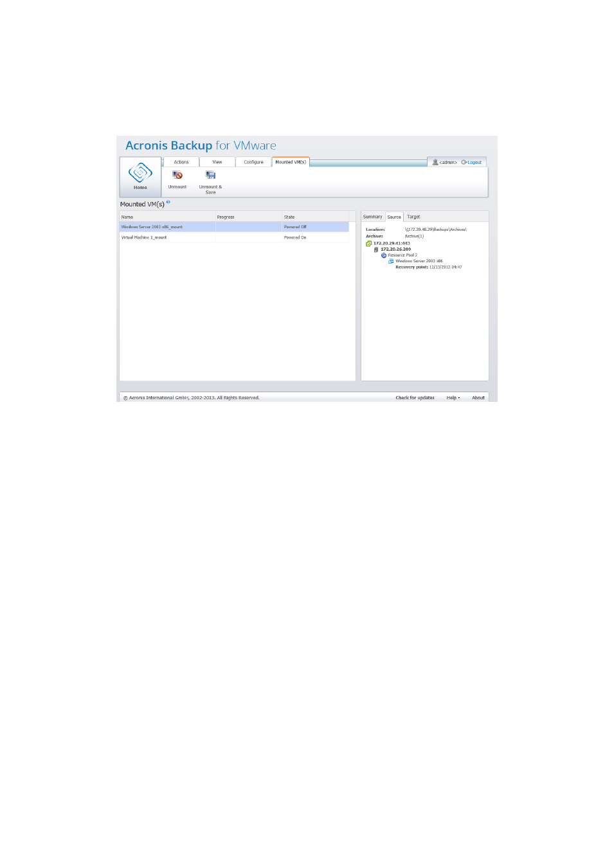Switch to the Target tab
Viewport: 614px width, 868px height.
pos(413,217)
